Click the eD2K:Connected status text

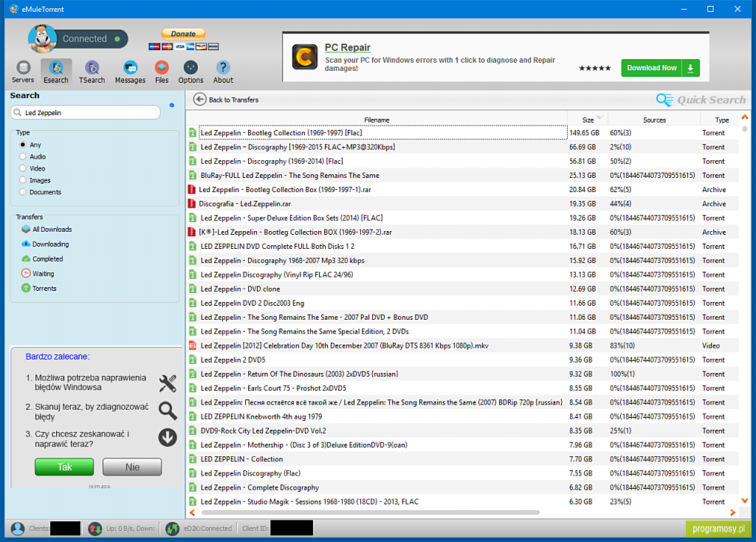[x=207, y=529]
